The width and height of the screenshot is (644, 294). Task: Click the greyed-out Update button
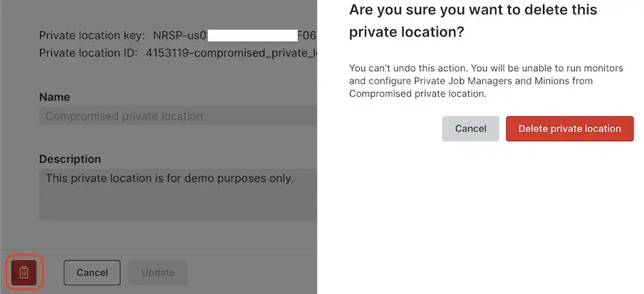coord(158,273)
